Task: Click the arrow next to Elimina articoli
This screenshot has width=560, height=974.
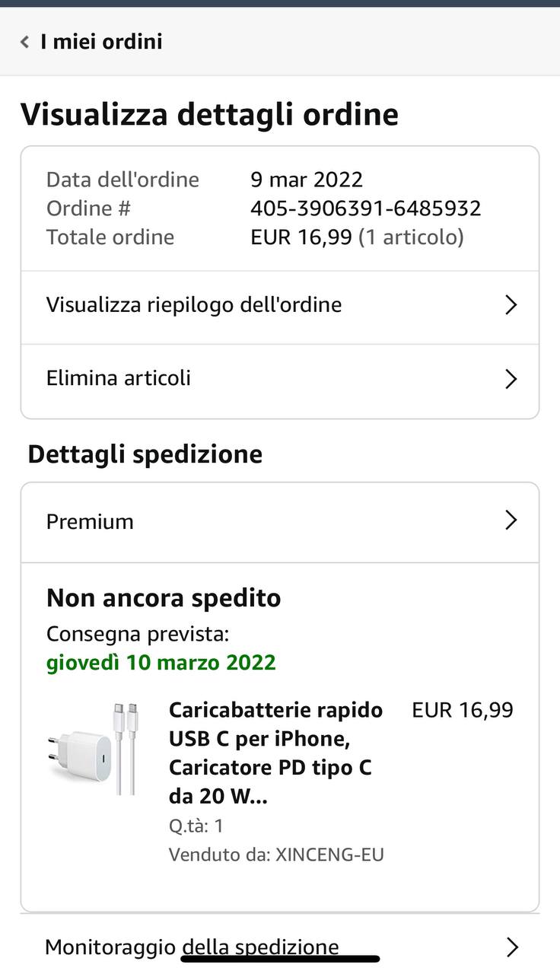Action: [x=511, y=379]
